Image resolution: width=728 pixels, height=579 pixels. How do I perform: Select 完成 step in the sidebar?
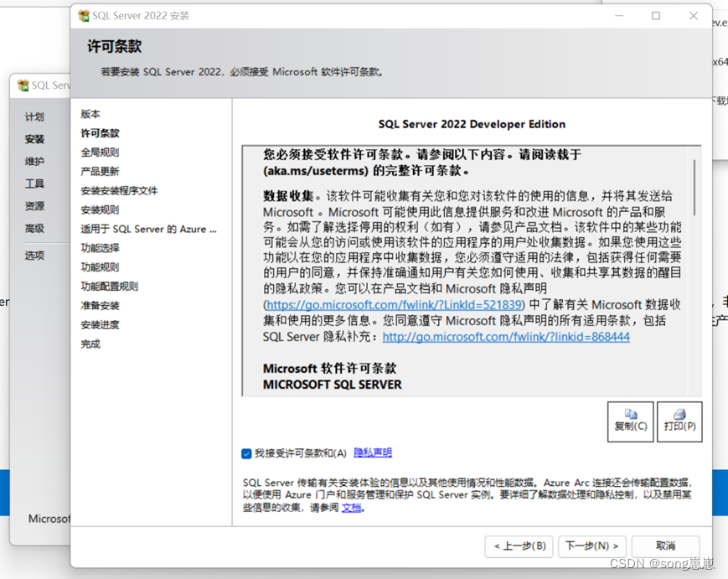(x=90, y=344)
